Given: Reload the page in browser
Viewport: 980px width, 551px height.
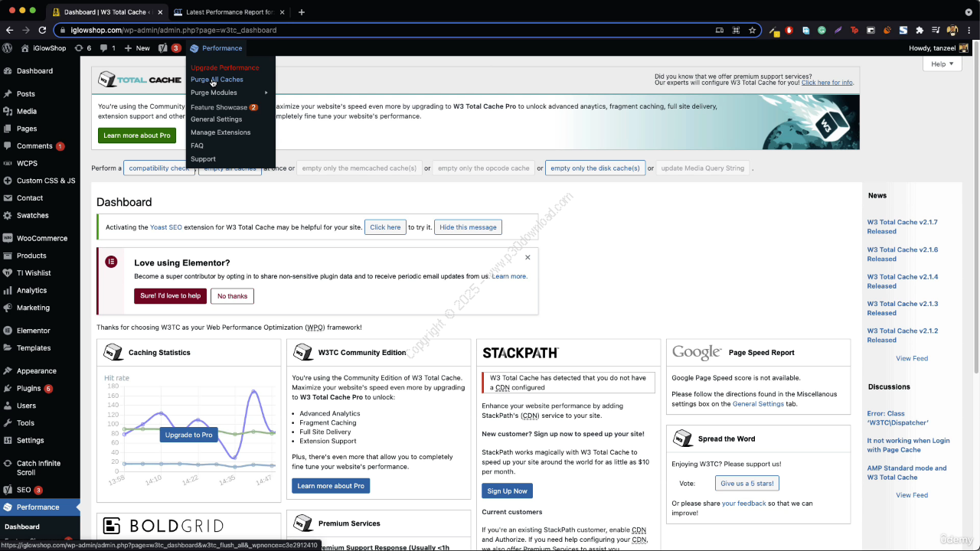Looking at the screenshot, I should [42, 30].
